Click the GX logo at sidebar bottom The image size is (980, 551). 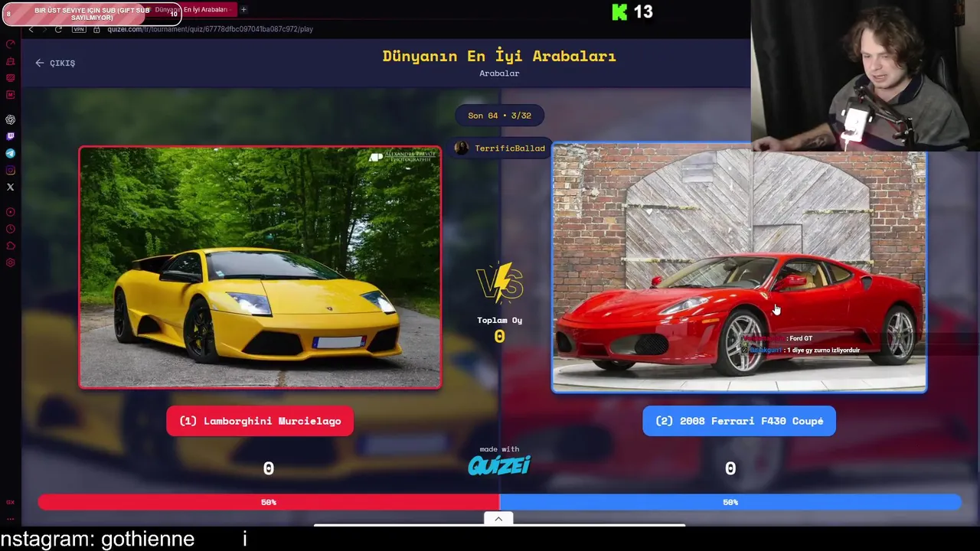pyautogui.click(x=10, y=502)
